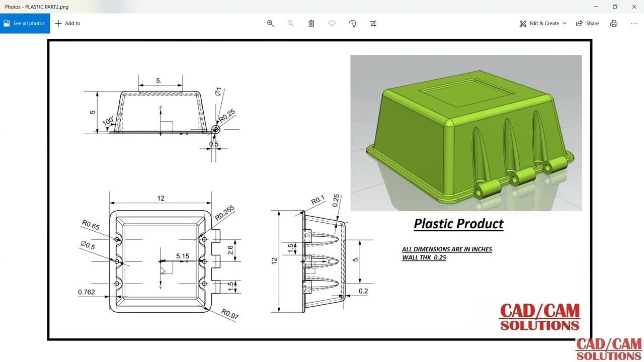The height and width of the screenshot is (362, 644).
Task: Minimize the Photos window
Action: pyautogui.click(x=596, y=7)
